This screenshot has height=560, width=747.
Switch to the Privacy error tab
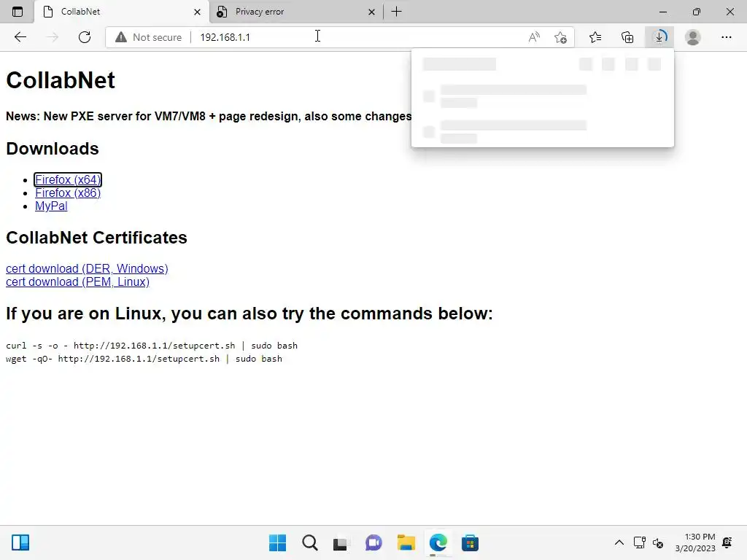[295, 12]
